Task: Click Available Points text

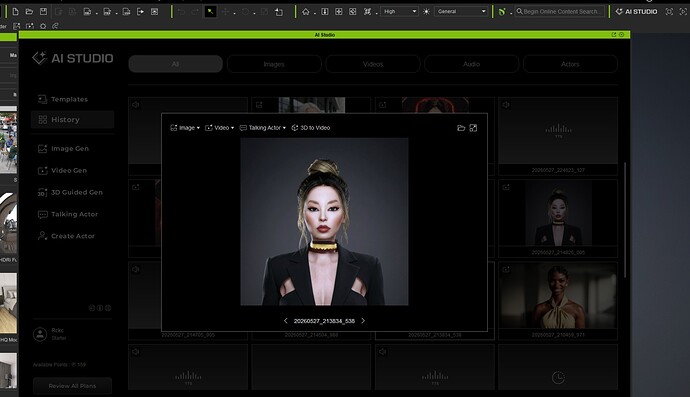Action: [59, 364]
